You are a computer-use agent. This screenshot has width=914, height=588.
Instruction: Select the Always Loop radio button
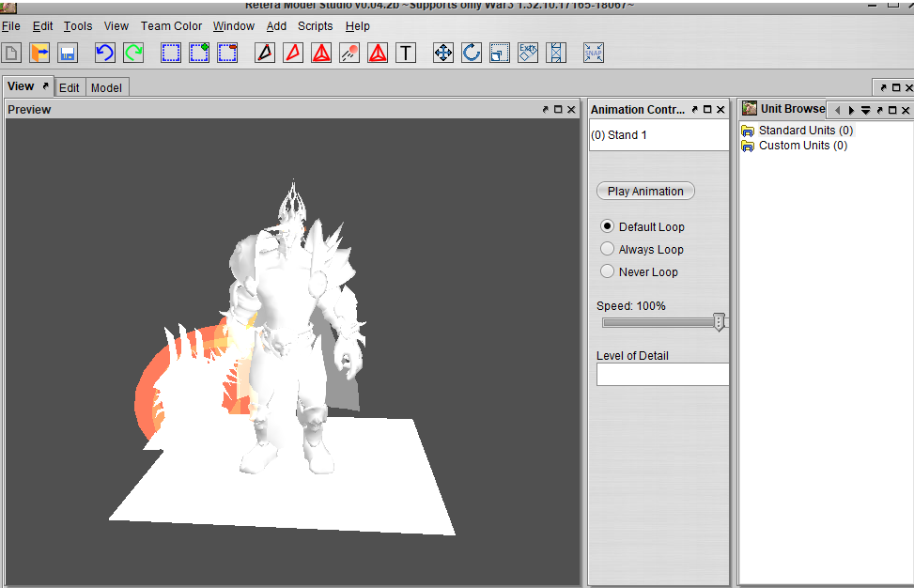pyautogui.click(x=607, y=249)
